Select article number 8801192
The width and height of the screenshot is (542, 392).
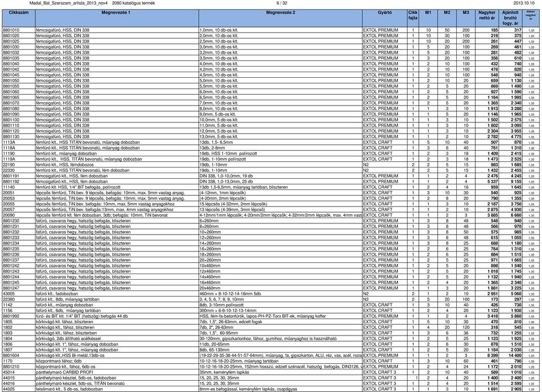point(11,182)
